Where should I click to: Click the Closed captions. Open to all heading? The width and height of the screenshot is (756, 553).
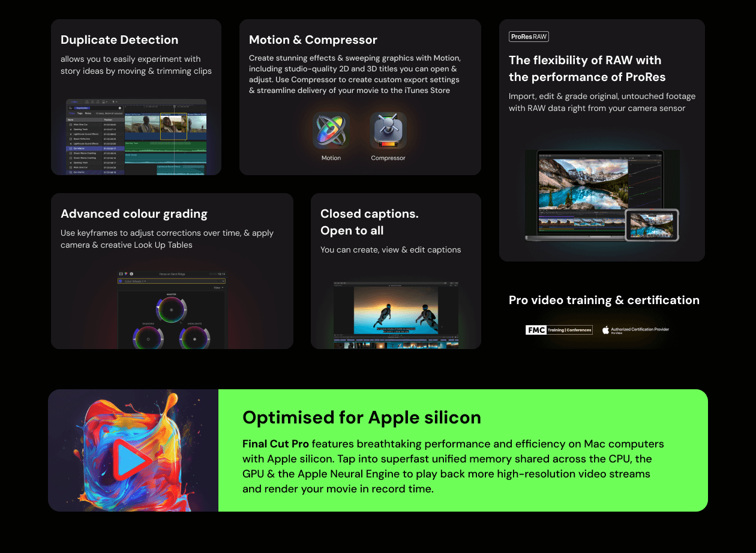[x=370, y=222]
